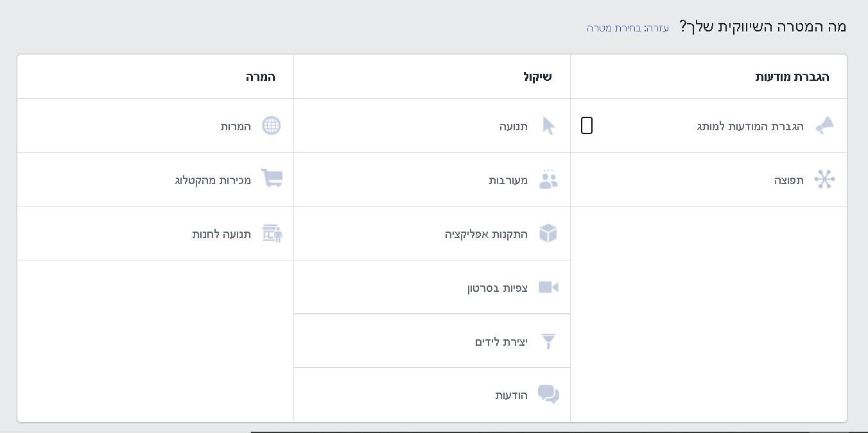Choose 'מכירות מהקטלוג' catalog sales label
This screenshot has height=433, width=868.
[x=213, y=180]
